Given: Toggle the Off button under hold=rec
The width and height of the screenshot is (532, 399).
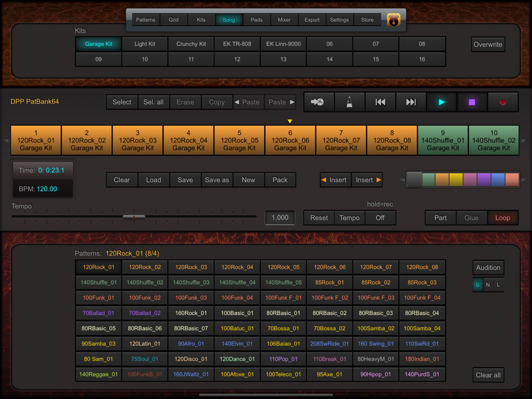Looking at the screenshot, I should [x=380, y=218].
